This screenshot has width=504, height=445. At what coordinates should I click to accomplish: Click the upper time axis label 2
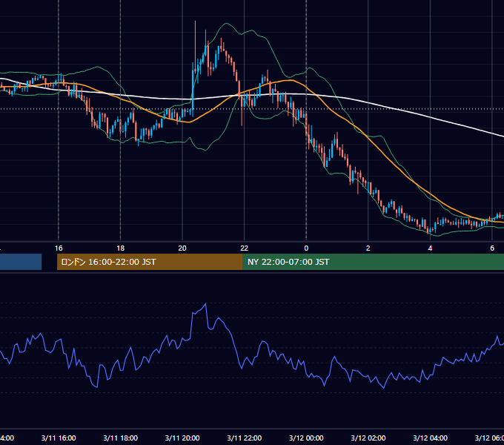click(368, 248)
